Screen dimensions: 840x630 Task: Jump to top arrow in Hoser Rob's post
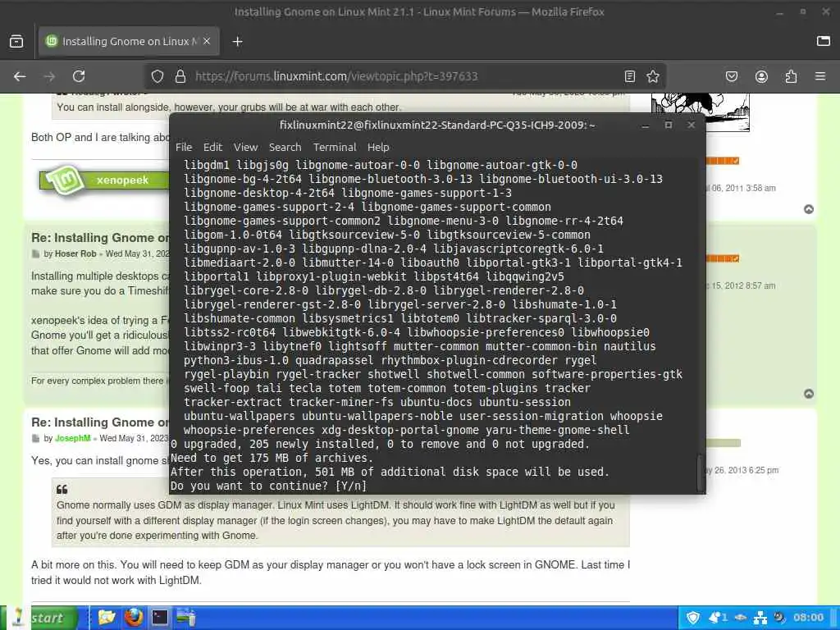point(809,394)
